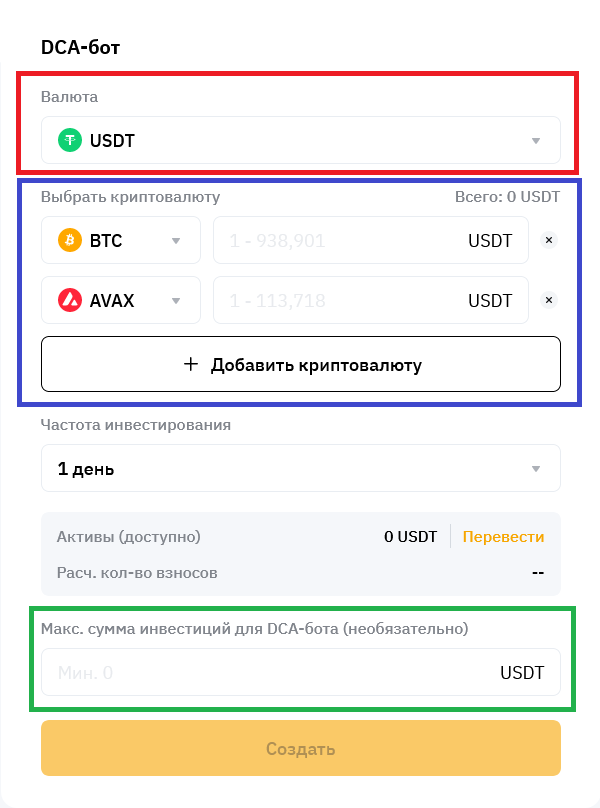
Task: Expand the Валюта dropdown arrow
Action: tap(536, 141)
